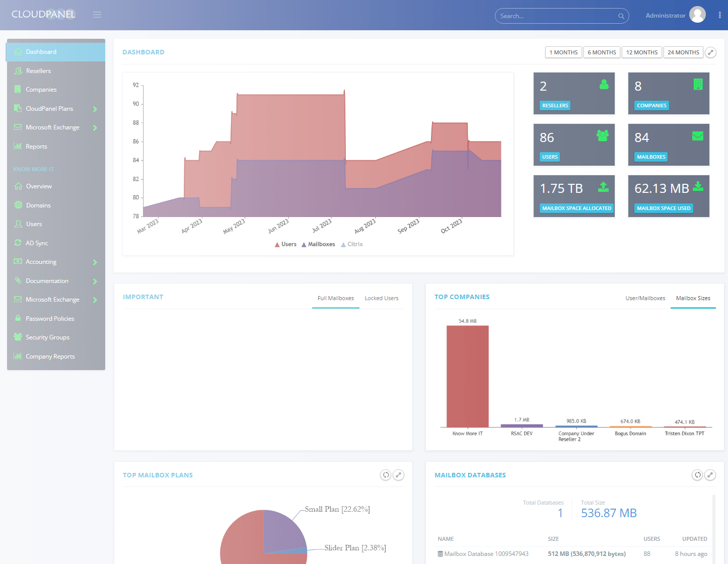
Task: Expand the Top Mailbox Plans panel
Action: coord(398,475)
